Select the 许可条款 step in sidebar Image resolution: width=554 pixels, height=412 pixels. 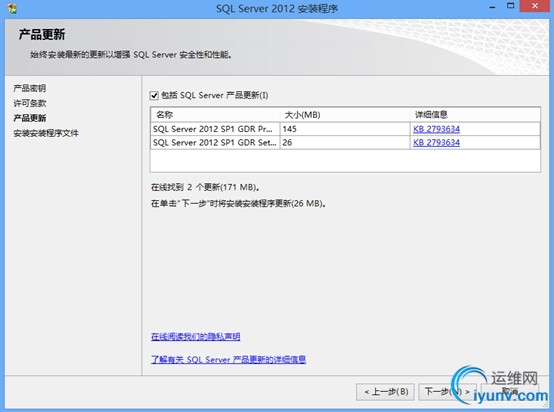(30, 103)
